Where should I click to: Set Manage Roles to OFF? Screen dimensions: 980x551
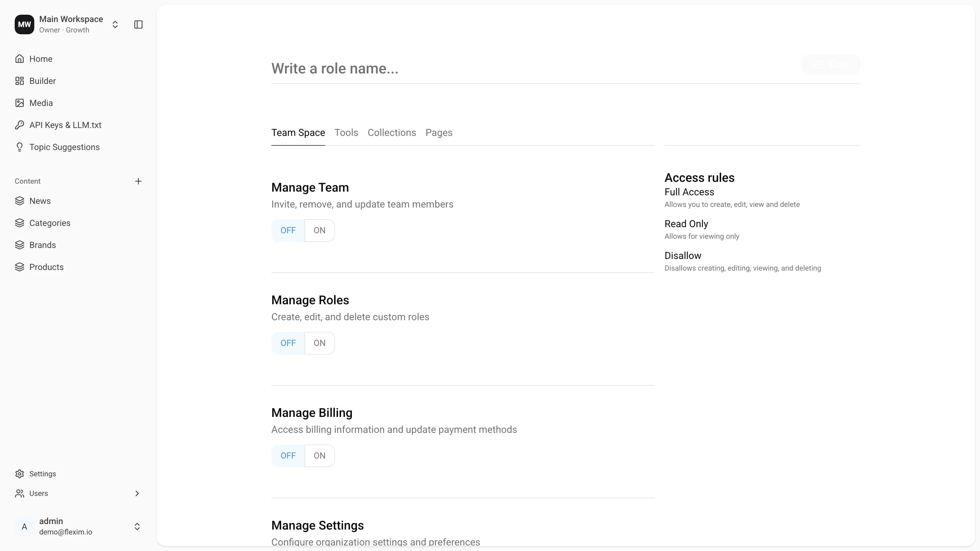[x=288, y=343]
